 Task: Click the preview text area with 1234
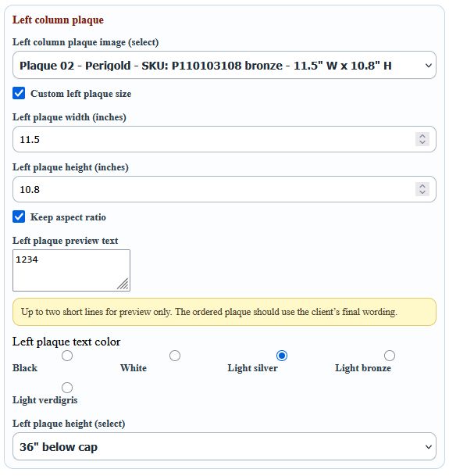click(x=71, y=270)
